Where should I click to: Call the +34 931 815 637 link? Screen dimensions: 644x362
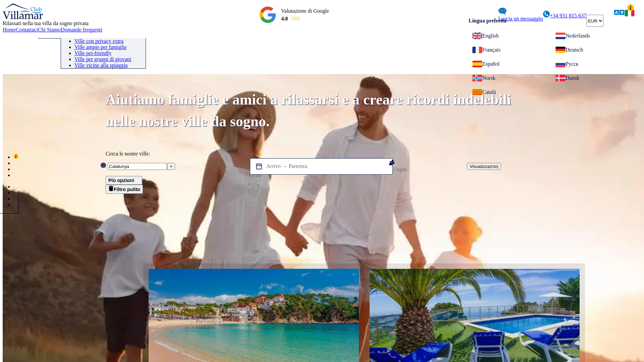coord(568,16)
